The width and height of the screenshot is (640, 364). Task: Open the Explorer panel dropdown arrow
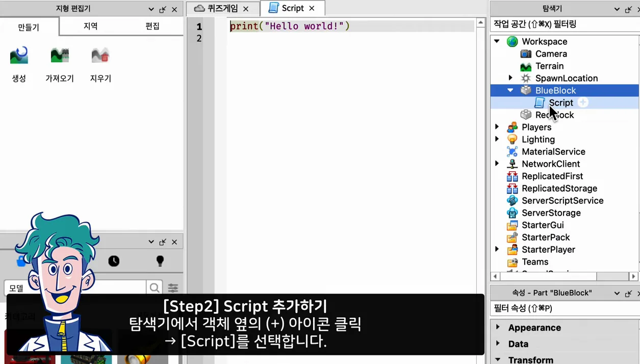(x=617, y=9)
